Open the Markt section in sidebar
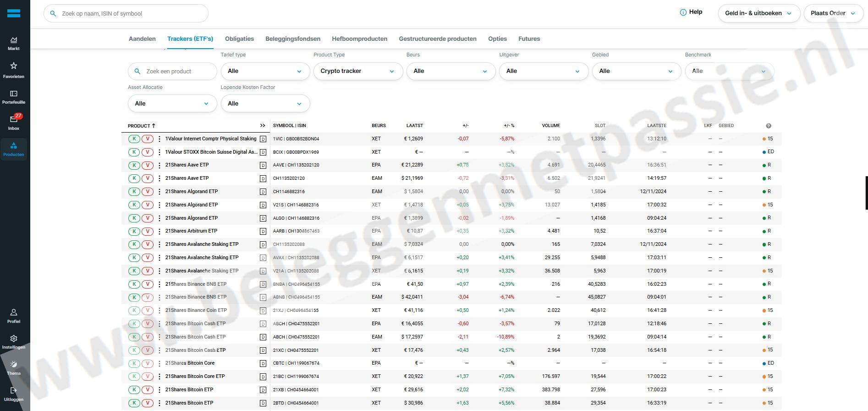 (x=14, y=43)
